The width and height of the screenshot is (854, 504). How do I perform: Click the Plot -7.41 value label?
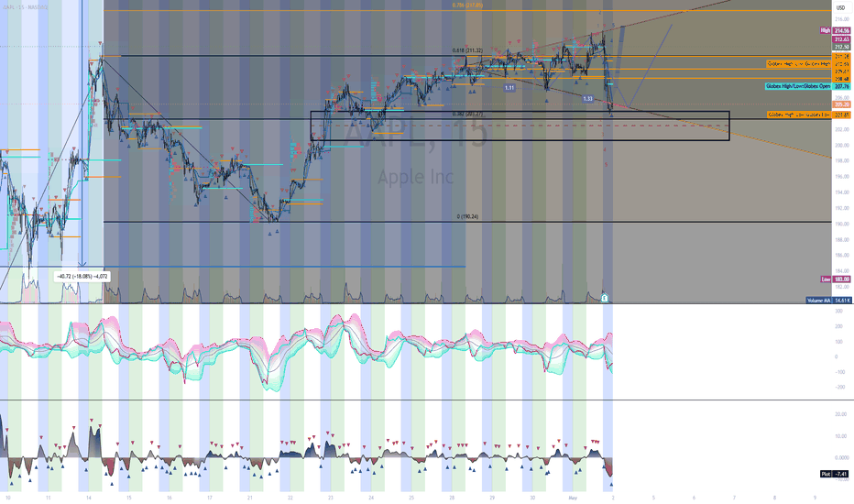pos(835,474)
